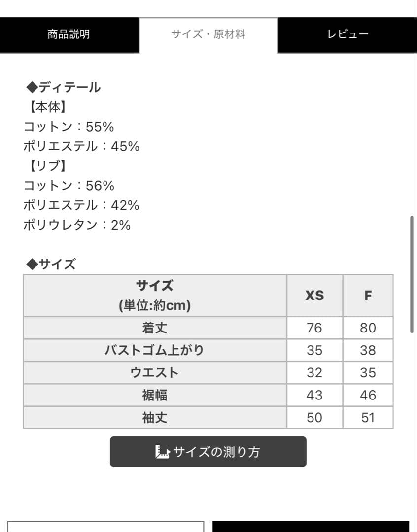417x532 pixels.
Task: Open the 商品説明 tab
Action: pyautogui.click(x=69, y=34)
